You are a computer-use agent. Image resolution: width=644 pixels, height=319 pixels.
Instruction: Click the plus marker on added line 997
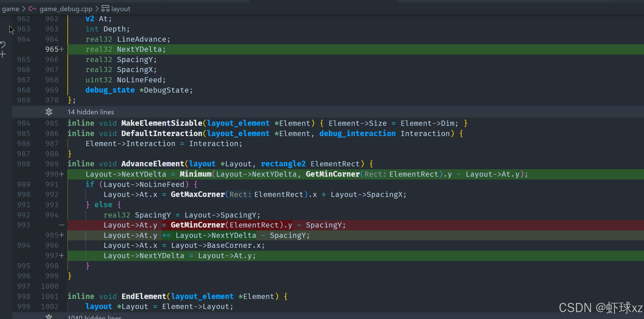tap(62, 256)
